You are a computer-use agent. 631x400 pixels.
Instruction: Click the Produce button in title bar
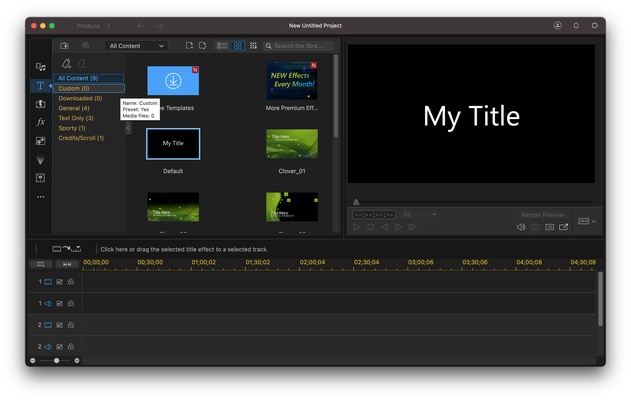[x=94, y=25]
